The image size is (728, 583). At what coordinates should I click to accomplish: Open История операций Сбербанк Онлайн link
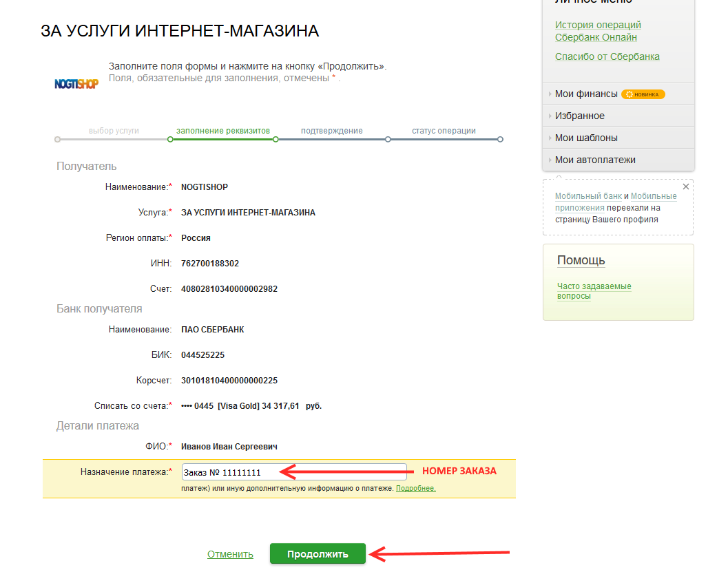pyautogui.click(x=598, y=31)
